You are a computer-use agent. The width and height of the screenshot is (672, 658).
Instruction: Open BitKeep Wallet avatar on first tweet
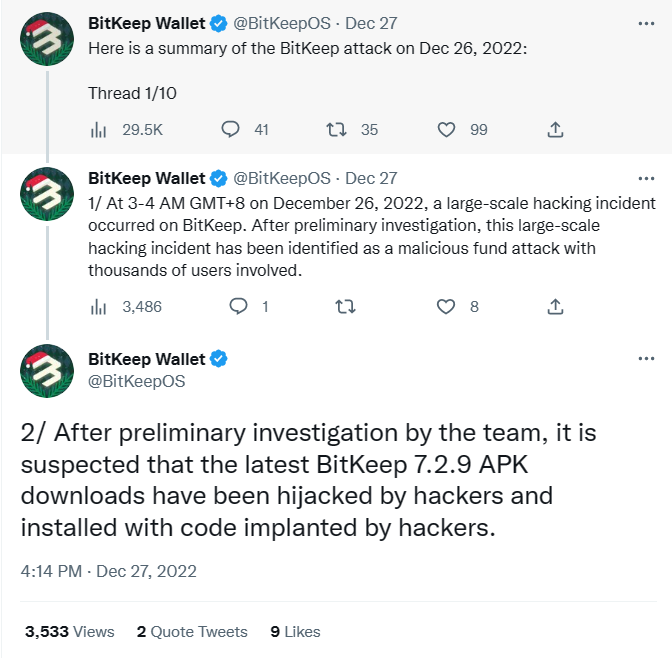coord(47,39)
